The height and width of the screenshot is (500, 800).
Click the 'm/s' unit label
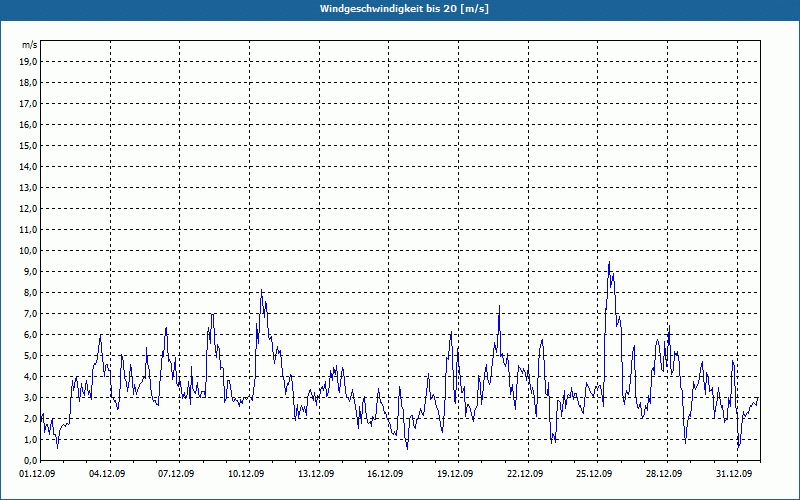pyautogui.click(x=30, y=45)
